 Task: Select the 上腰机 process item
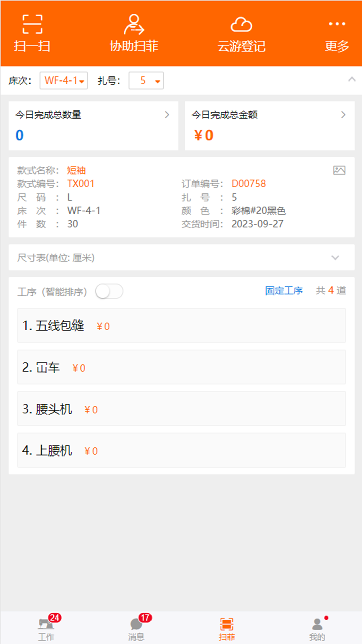(181, 450)
